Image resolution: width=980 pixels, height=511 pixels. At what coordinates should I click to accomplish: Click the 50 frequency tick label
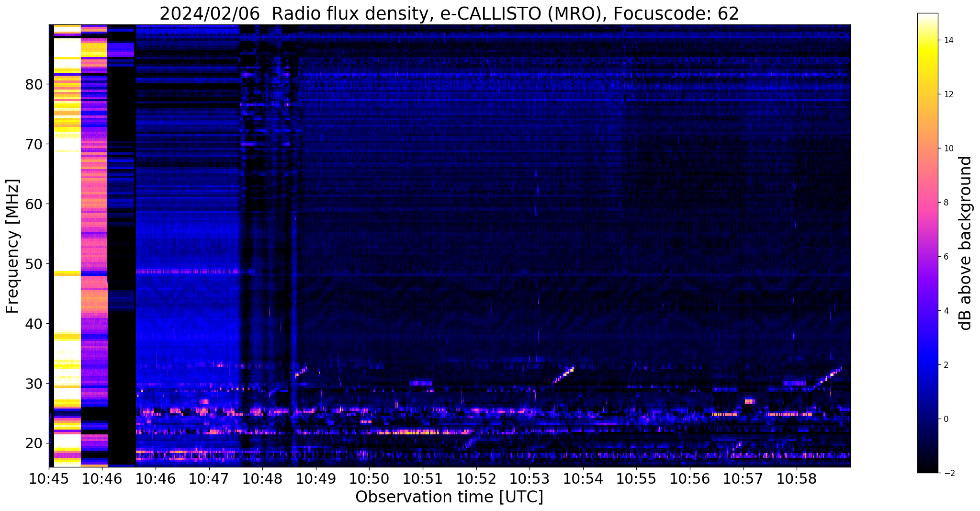tap(34, 264)
